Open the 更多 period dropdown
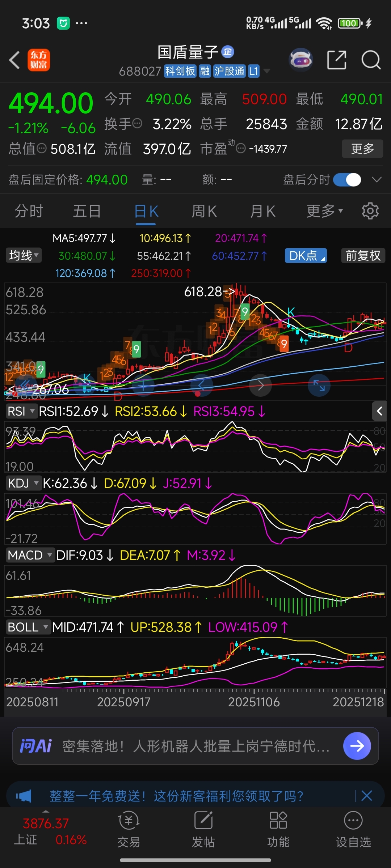Image resolution: width=391 pixels, height=868 pixels. [x=325, y=211]
